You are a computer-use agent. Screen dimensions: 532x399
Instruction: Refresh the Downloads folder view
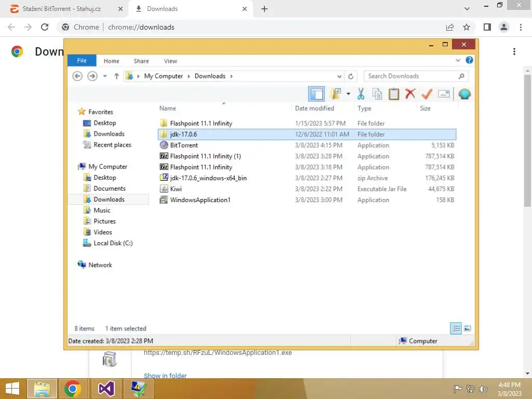351,76
